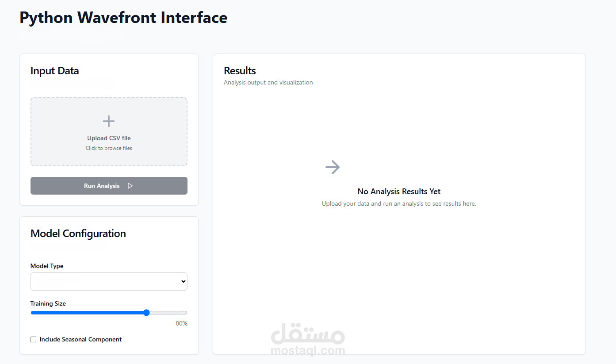
Task: Click the play triangle icon beside Run Analysis
Action: [130, 186]
